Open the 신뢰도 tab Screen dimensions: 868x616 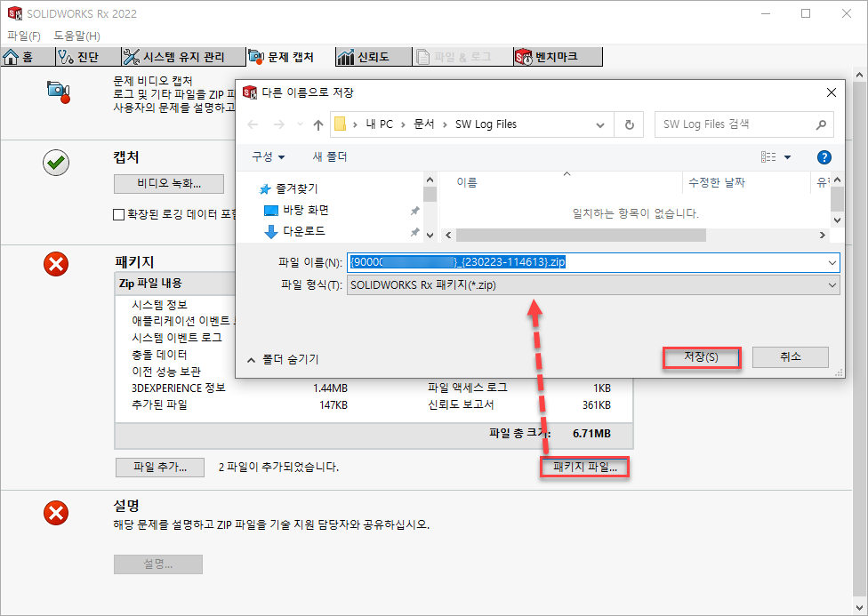(374, 57)
